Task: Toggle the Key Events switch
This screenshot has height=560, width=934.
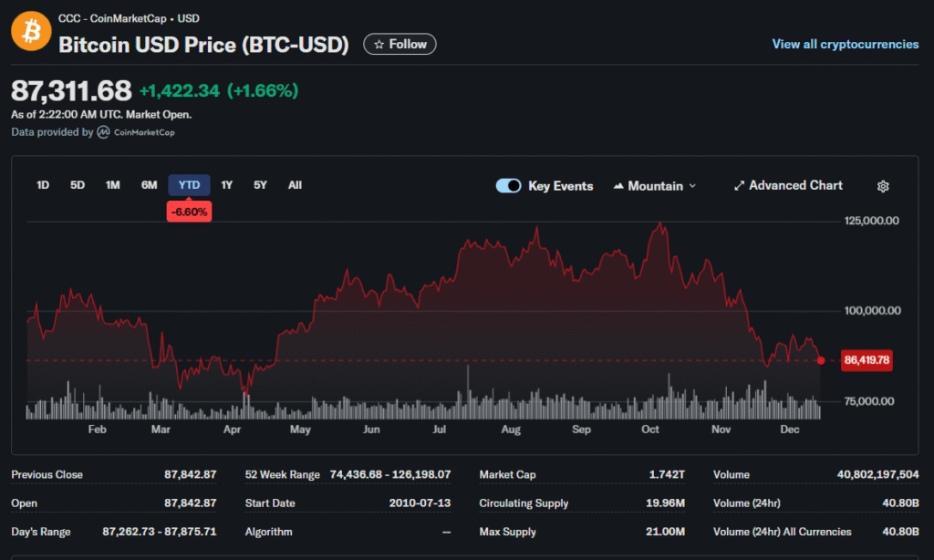Action: point(508,186)
